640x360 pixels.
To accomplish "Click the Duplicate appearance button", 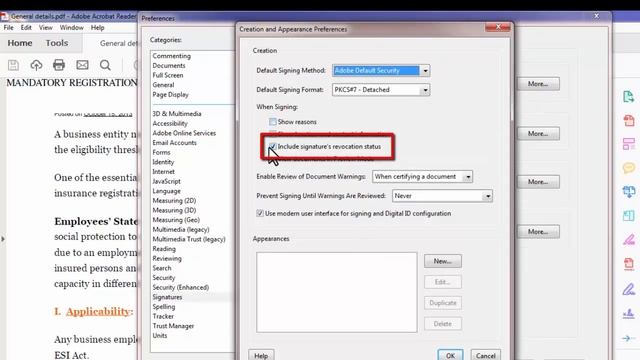I will click(x=443, y=303).
